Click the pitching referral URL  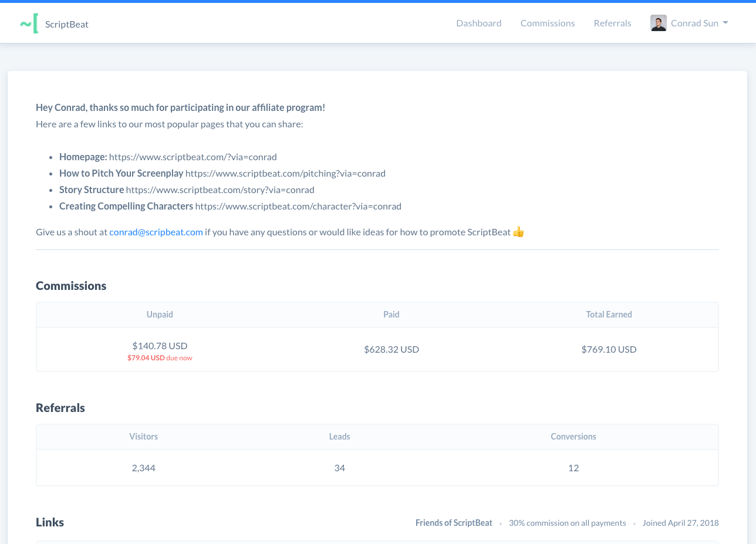point(285,173)
